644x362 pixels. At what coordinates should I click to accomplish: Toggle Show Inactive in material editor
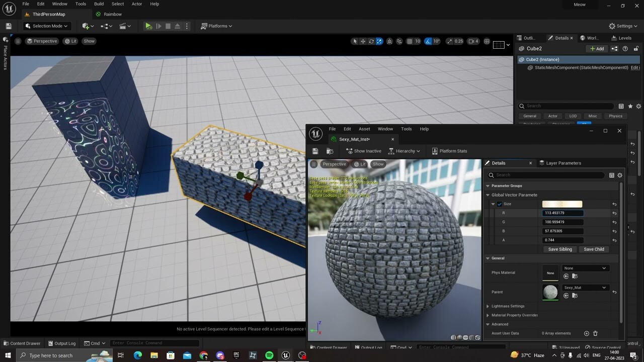[x=363, y=151]
